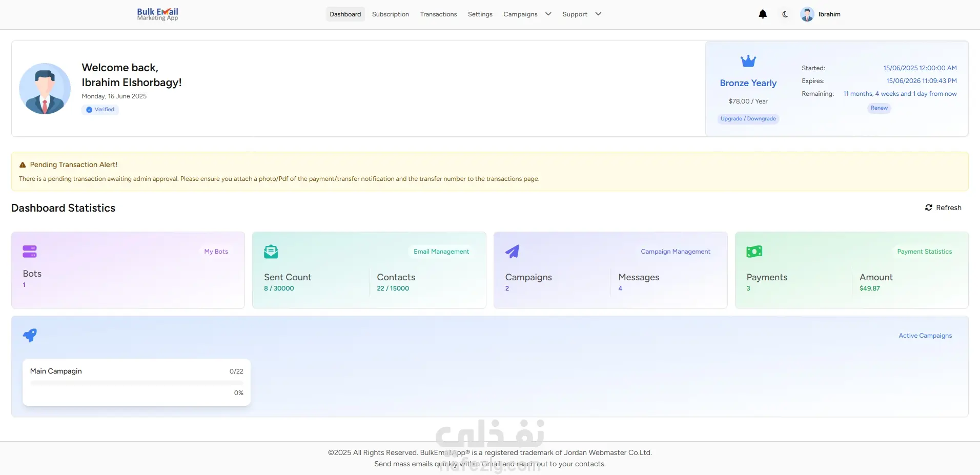Click the pending alert warning triangle icon
The image size is (980, 475).
coord(23,165)
